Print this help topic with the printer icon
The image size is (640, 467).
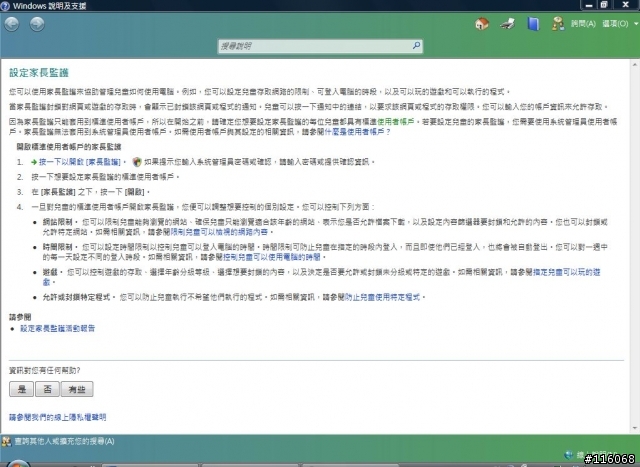pyautogui.click(x=508, y=24)
